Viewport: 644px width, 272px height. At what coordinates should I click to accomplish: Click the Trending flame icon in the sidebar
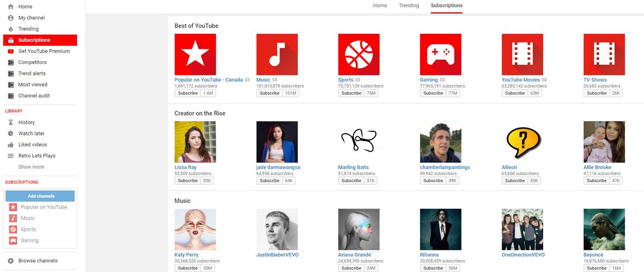pos(11,29)
